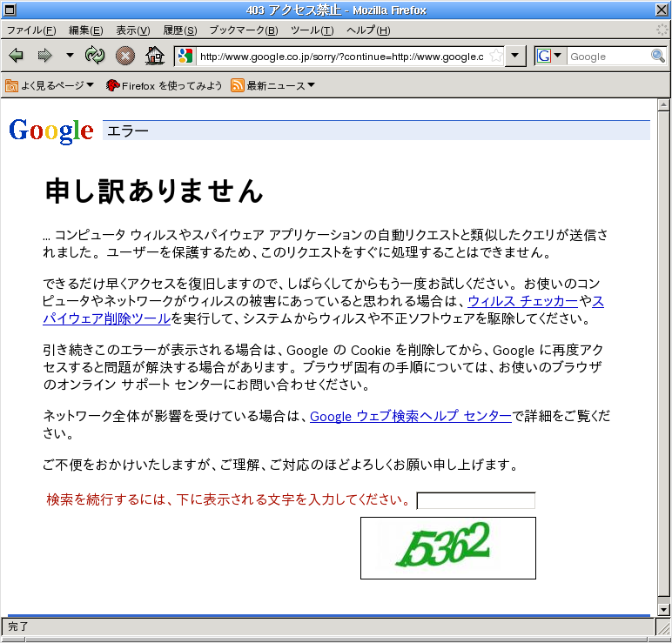Click the scrollbar up arrow
The height and width of the screenshot is (643, 672).
[x=663, y=104]
